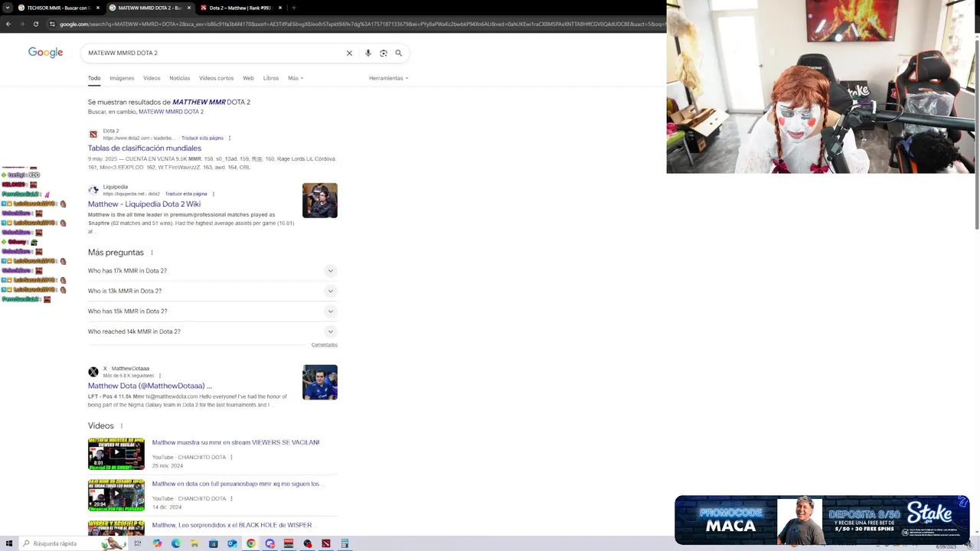Play the 20:04 video thumbnail
The image size is (980, 551).
click(x=116, y=495)
